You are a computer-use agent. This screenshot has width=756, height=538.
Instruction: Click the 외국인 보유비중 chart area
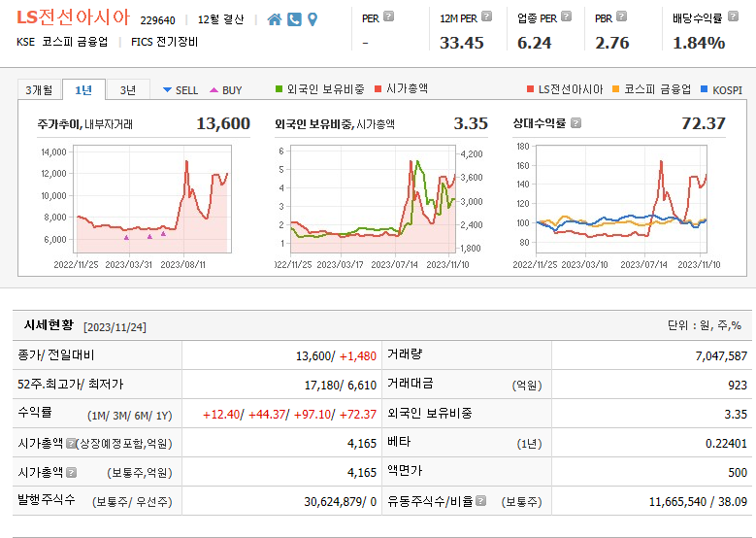tap(374, 199)
